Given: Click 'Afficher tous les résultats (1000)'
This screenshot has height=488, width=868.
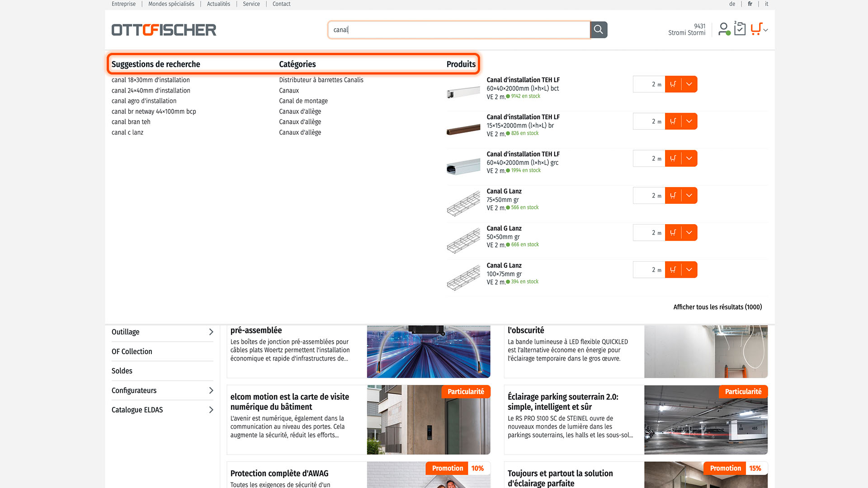Looking at the screenshot, I should (717, 307).
